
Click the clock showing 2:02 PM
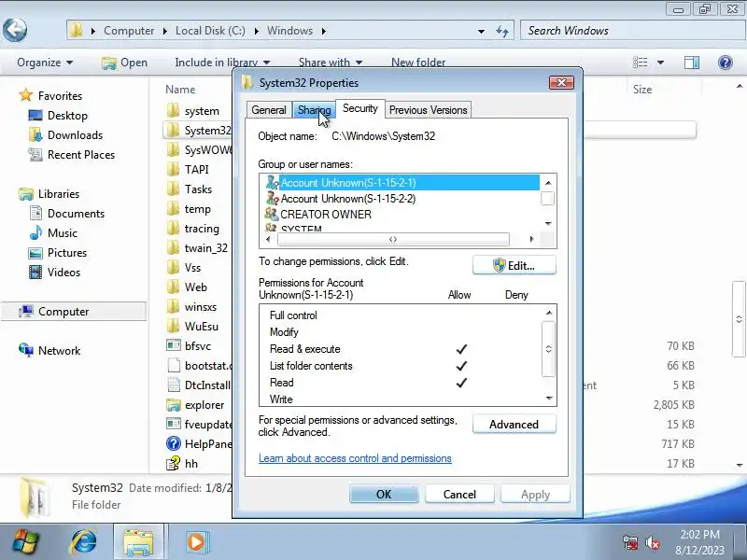(699, 534)
